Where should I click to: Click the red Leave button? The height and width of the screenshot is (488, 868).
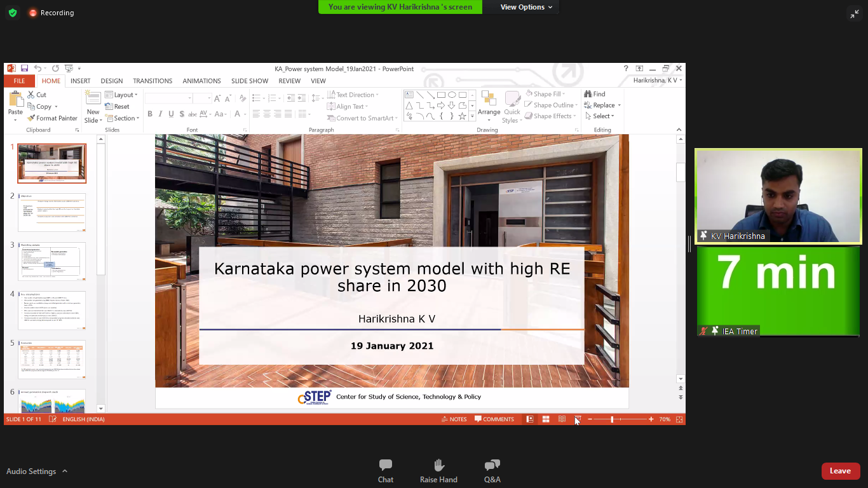coord(840,471)
